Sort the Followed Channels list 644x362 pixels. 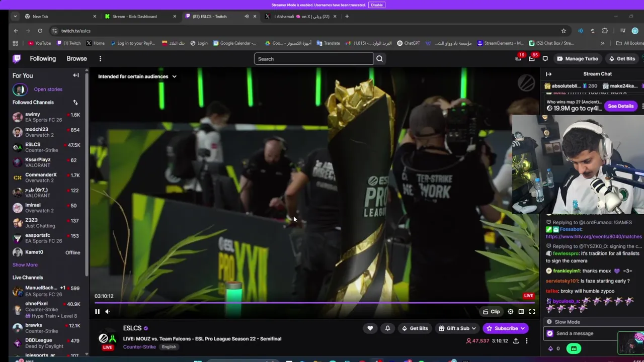(x=75, y=103)
